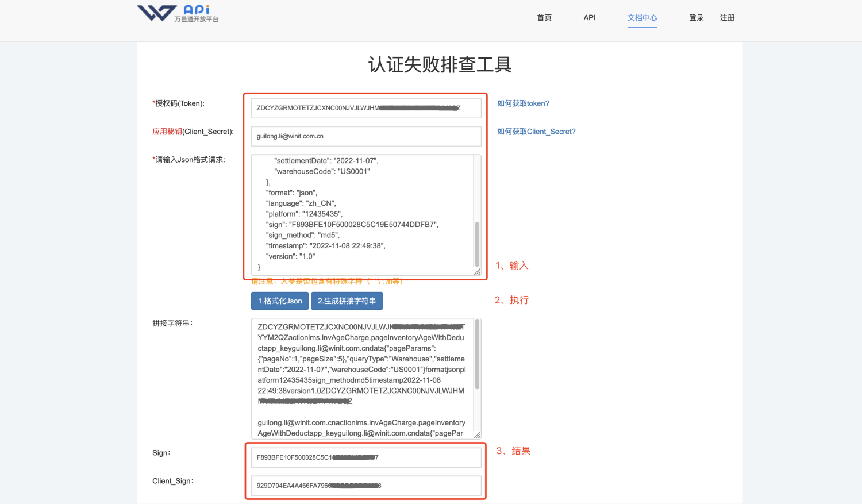
Task: Click the 拼接字符串 textarea resize handle
Action: point(478,436)
